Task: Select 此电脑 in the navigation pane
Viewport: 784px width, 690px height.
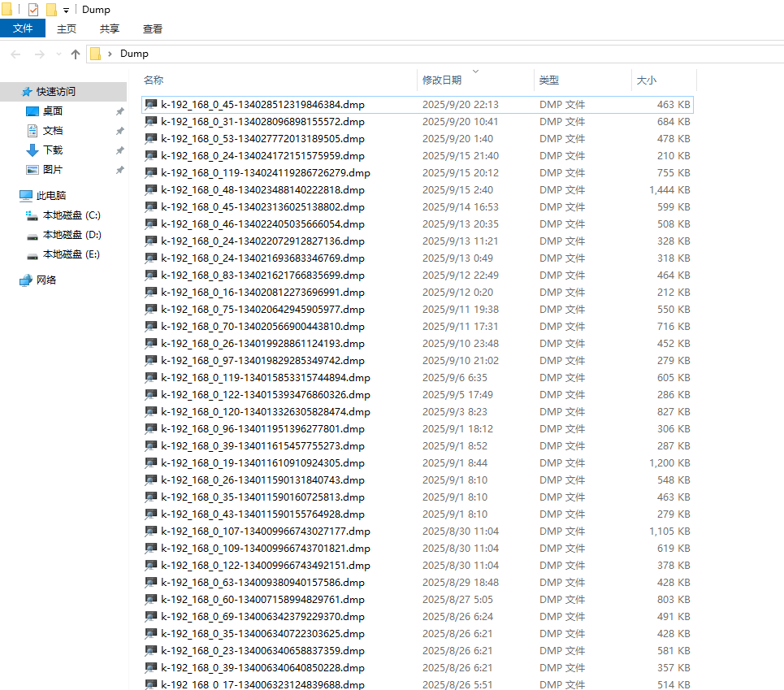Action: tap(50, 196)
